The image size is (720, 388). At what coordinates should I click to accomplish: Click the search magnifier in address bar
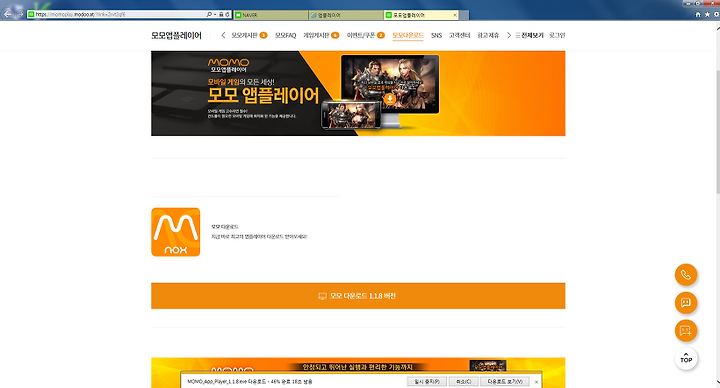pyautogui.click(x=209, y=15)
